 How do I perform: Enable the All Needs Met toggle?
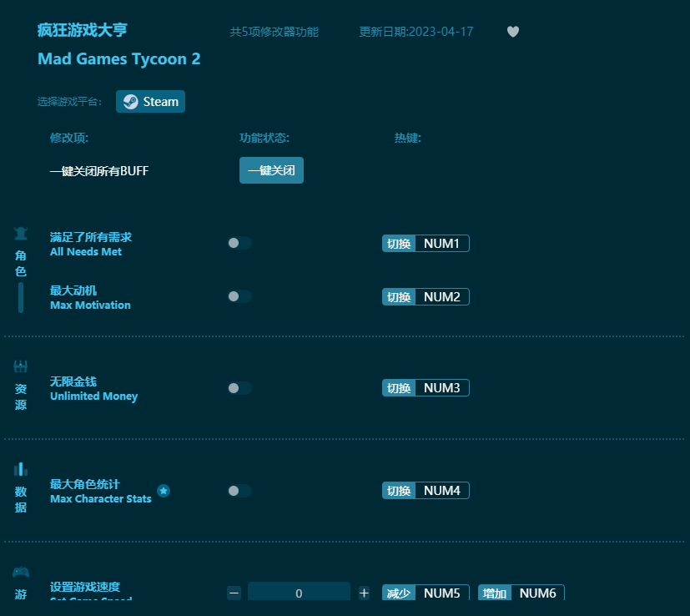239,242
